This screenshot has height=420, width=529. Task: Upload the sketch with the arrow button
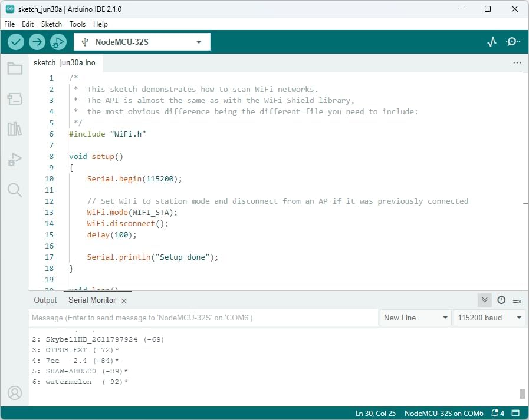[x=37, y=42]
